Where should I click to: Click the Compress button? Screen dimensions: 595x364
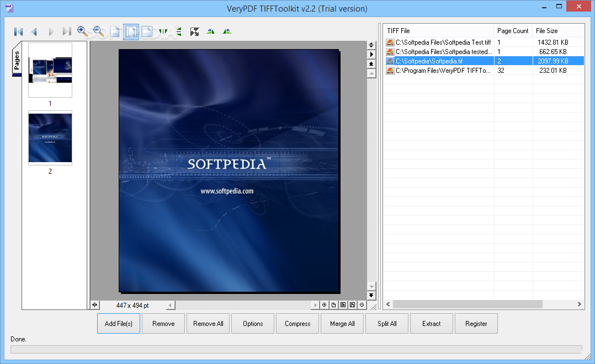pos(297,323)
